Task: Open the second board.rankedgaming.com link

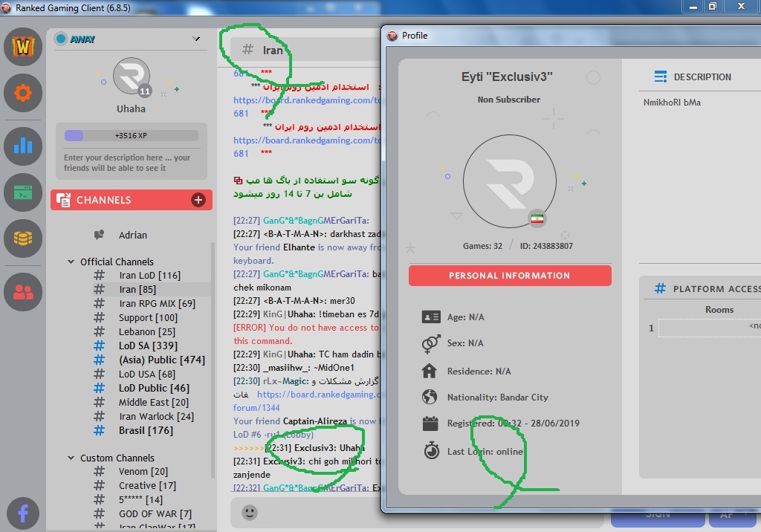Action: click(307, 140)
